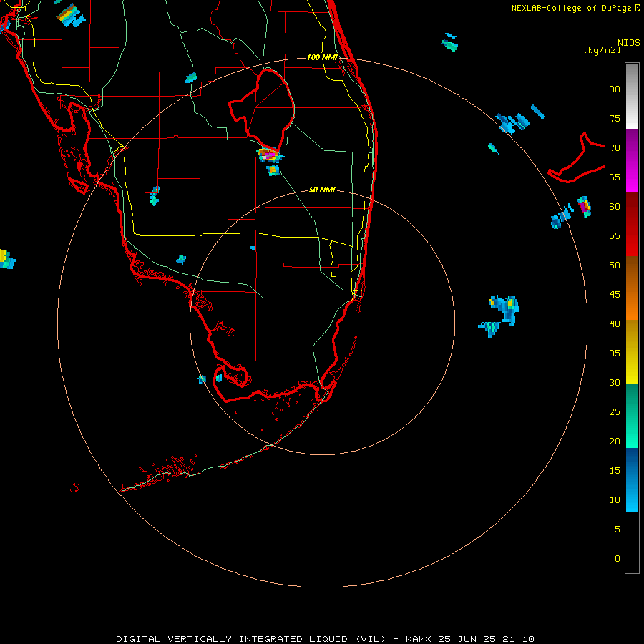Click the 5 value on the color scale
The width and height of the screenshot is (644, 644).
point(618,530)
